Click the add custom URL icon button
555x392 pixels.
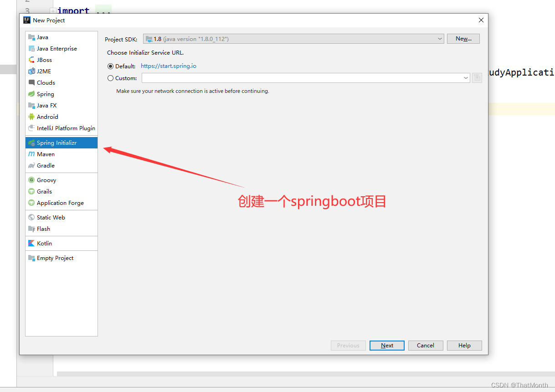477,78
